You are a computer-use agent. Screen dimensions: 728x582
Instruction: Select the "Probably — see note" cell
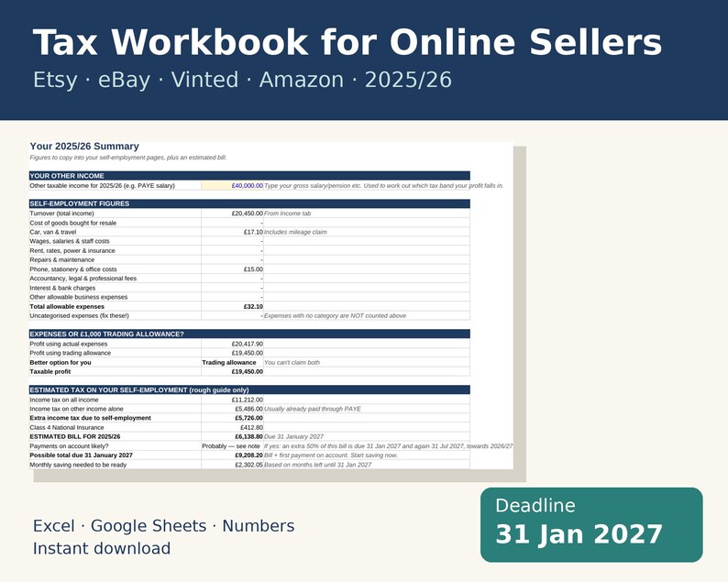[x=231, y=446]
